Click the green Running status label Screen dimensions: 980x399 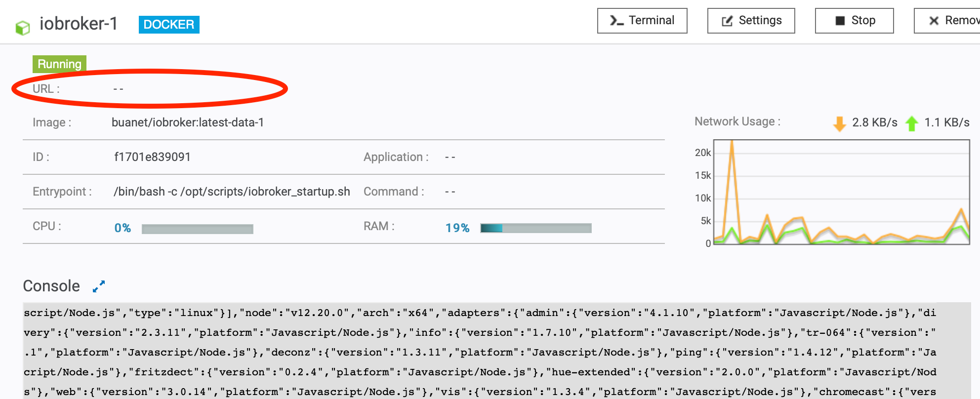point(59,64)
